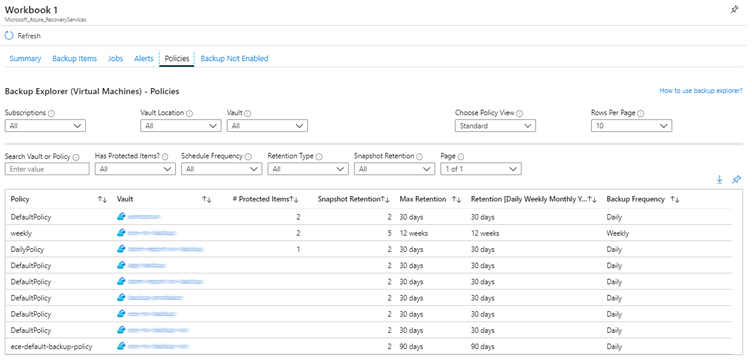
Task: Click the Search Vault or Policy field
Action: [47, 169]
